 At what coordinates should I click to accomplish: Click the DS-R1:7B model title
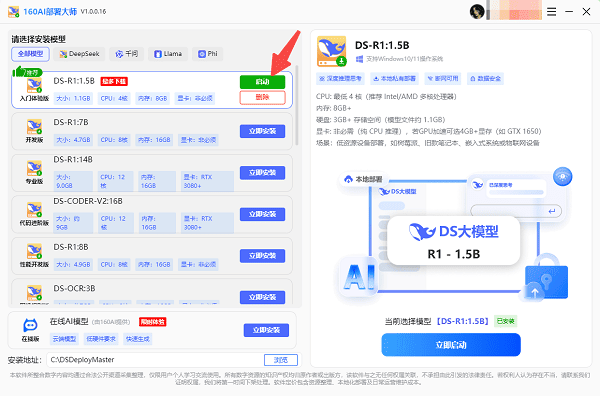pos(71,122)
